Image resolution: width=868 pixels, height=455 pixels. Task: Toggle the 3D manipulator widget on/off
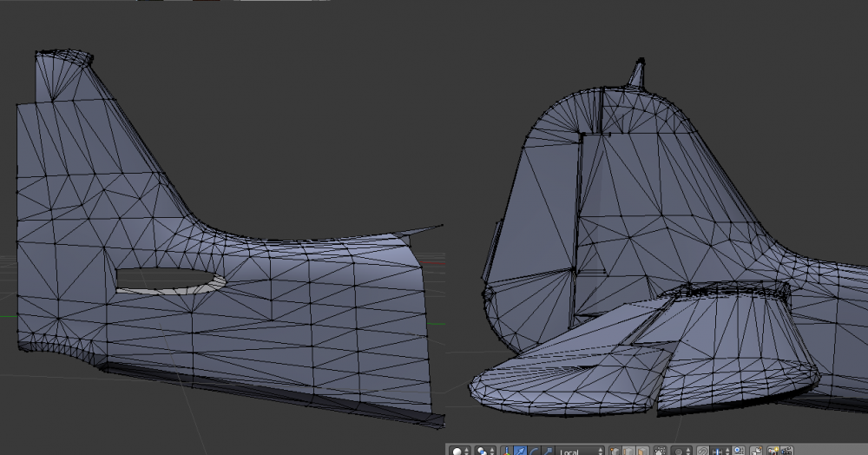[507, 451]
